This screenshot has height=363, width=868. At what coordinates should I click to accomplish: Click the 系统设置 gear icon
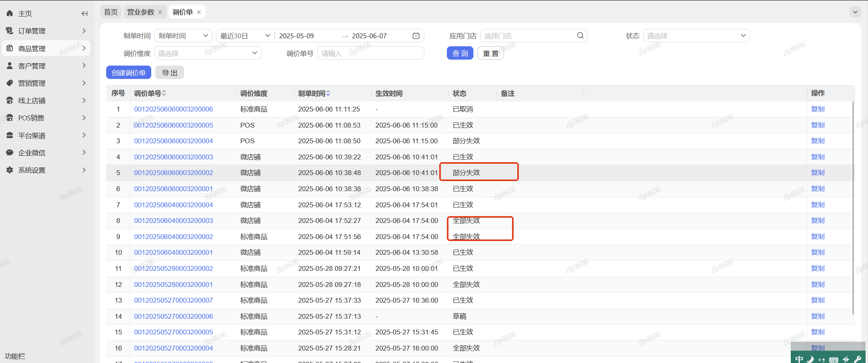click(10, 170)
